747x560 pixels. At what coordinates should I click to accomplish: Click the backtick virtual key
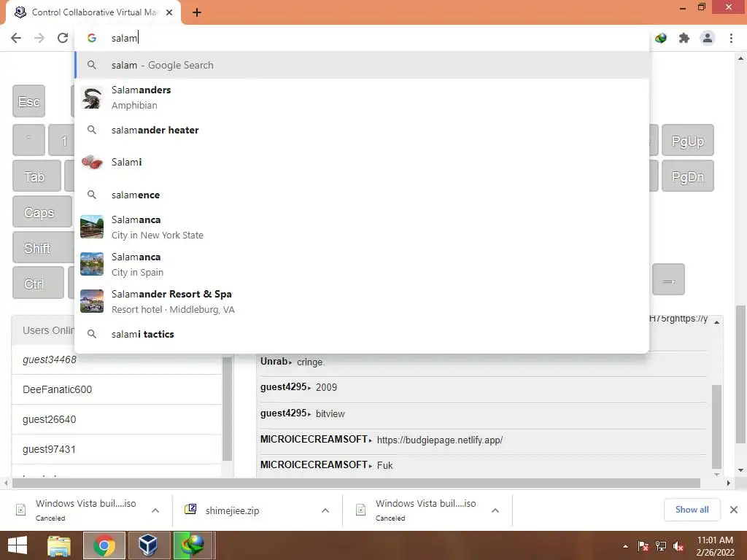(28, 140)
